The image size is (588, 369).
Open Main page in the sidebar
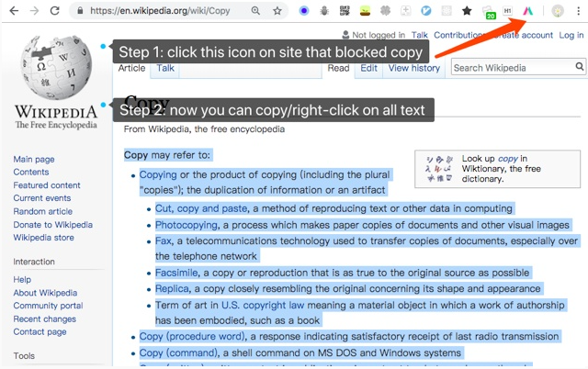(x=34, y=159)
